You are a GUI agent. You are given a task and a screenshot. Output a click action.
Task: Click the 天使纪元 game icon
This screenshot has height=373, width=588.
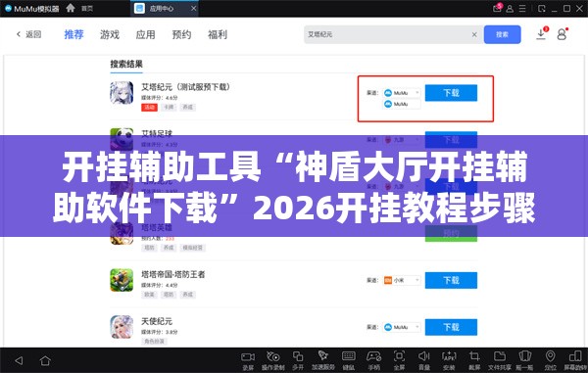point(122,327)
